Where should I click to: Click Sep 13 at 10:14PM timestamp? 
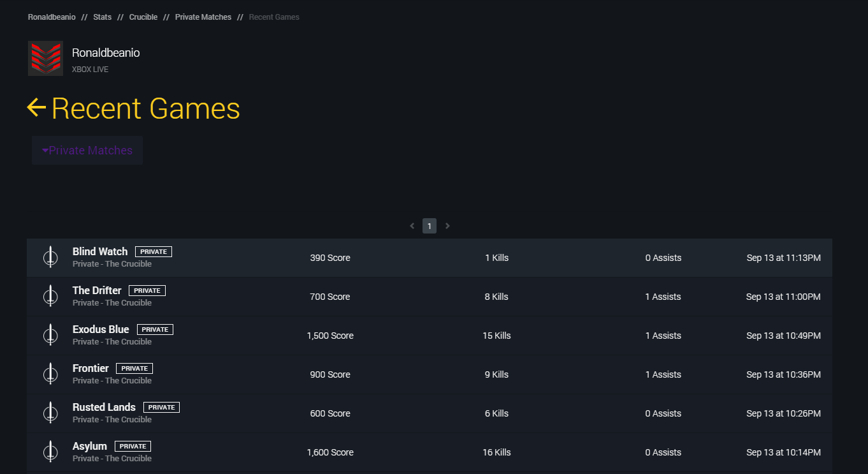pyautogui.click(x=784, y=452)
